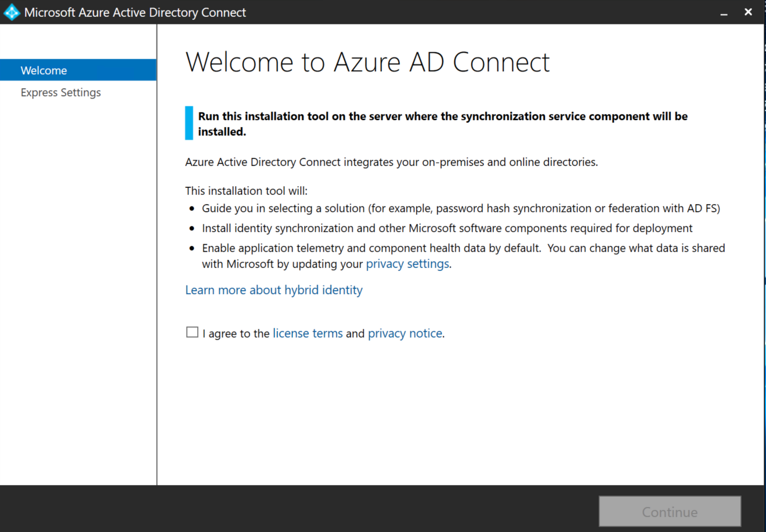Open Learn more about hybrid identity
766x532 pixels.
point(274,290)
